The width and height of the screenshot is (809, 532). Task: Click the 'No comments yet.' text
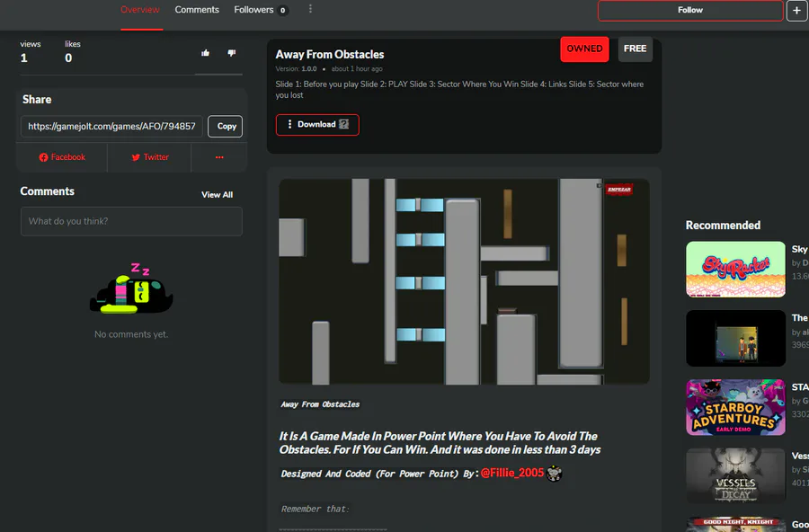coord(131,334)
